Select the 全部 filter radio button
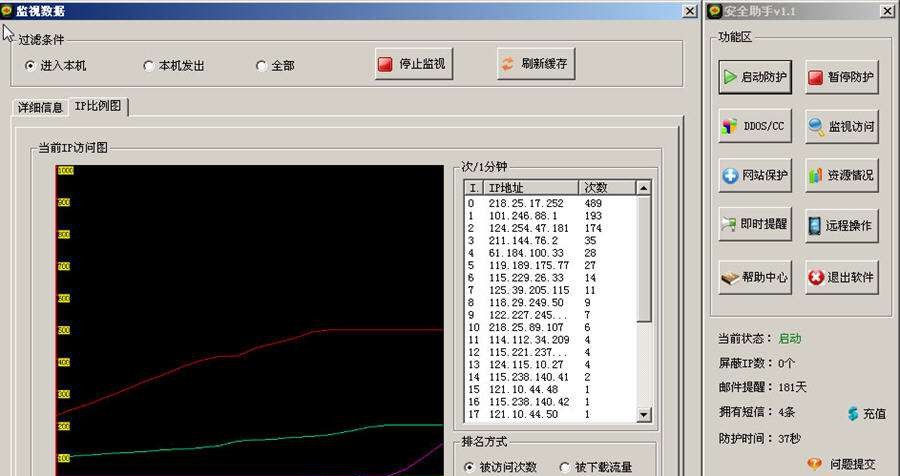 275,66
